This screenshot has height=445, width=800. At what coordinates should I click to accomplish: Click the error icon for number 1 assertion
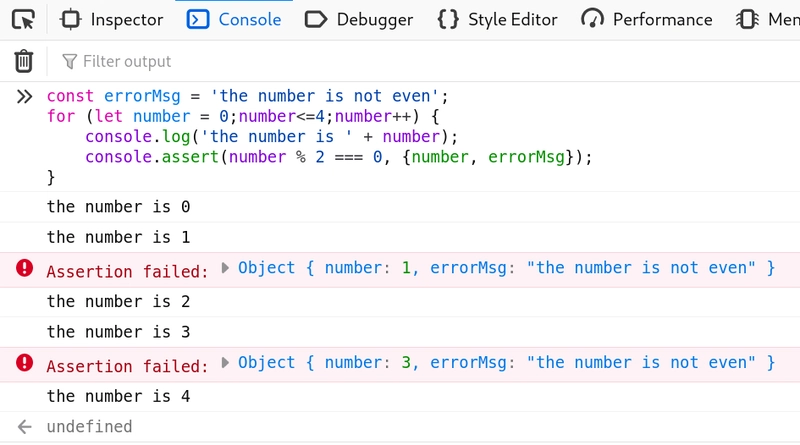pos(24,268)
